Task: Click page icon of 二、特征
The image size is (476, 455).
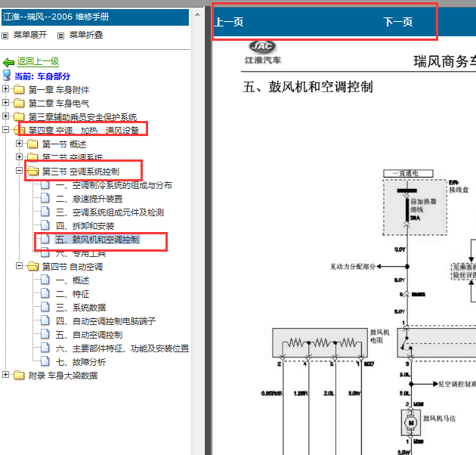Action: 45,294
